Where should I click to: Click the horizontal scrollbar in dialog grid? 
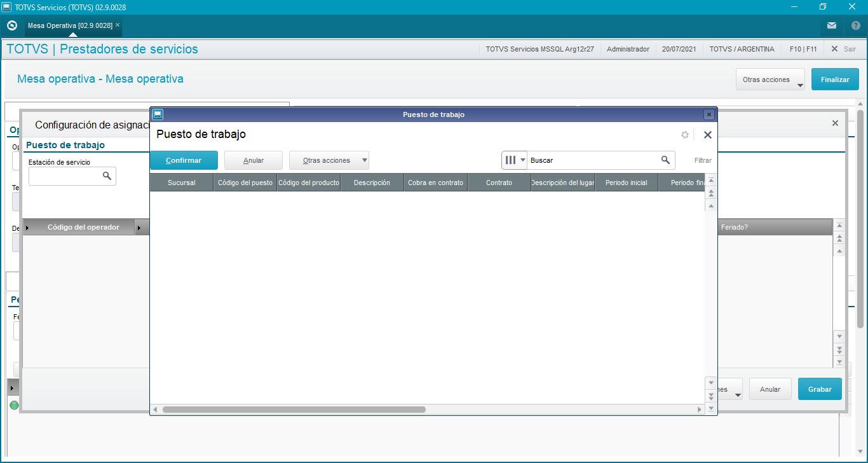coord(294,410)
